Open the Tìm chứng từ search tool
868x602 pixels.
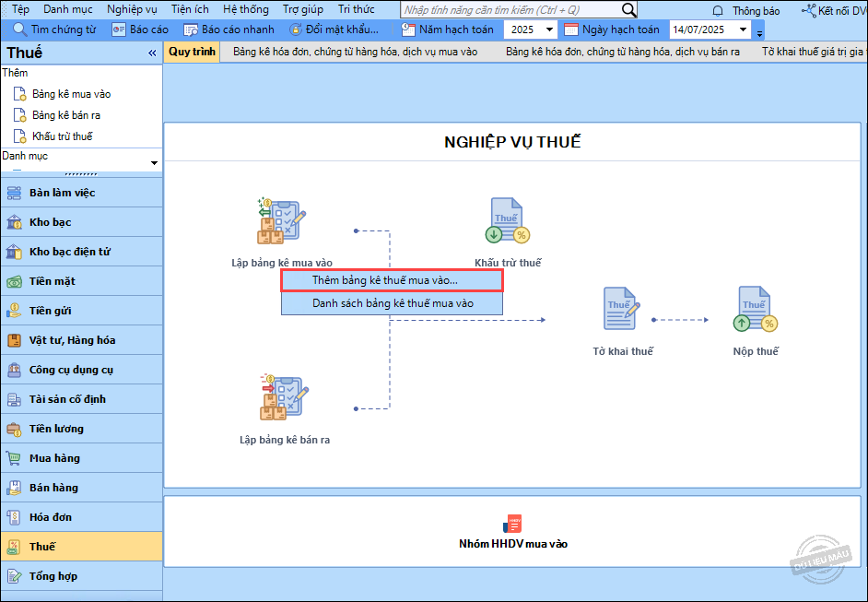click(53, 30)
